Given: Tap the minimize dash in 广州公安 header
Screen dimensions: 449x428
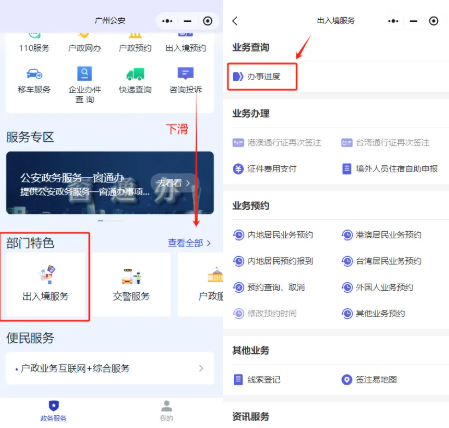Looking at the screenshot, I should click(188, 21).
